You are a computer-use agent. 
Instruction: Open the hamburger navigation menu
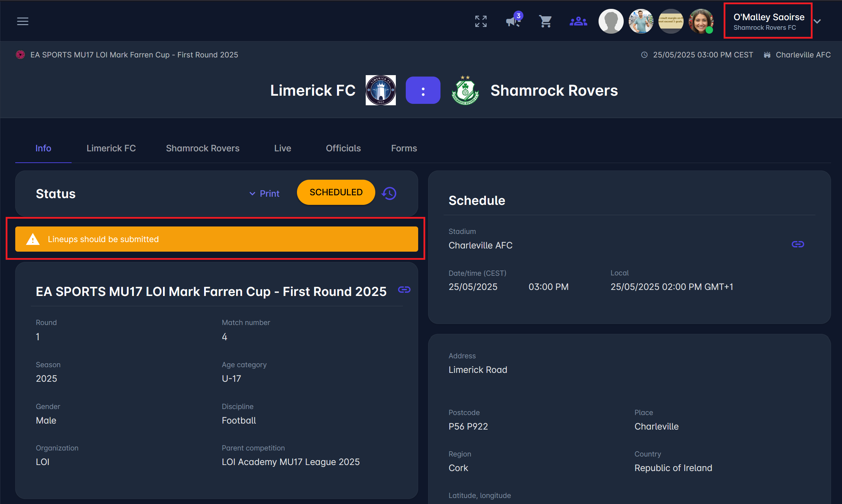click(x=23, y=21)
